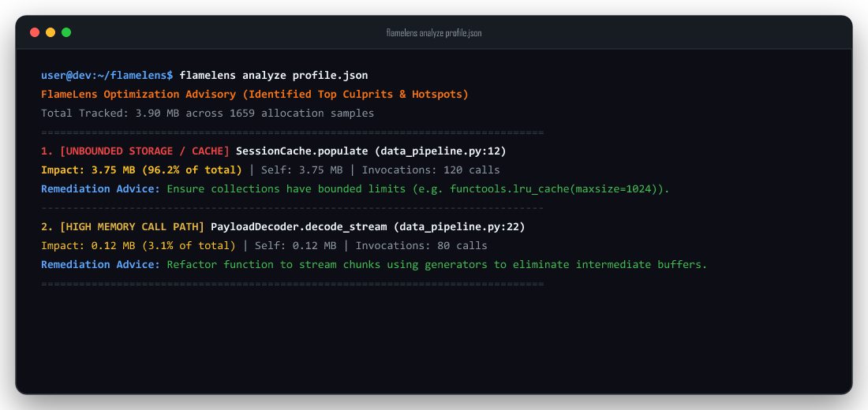This screenshot has height=410, width=868.
Task: Click 'Self: 3.75 MB' value
Action: pos(301,170)
